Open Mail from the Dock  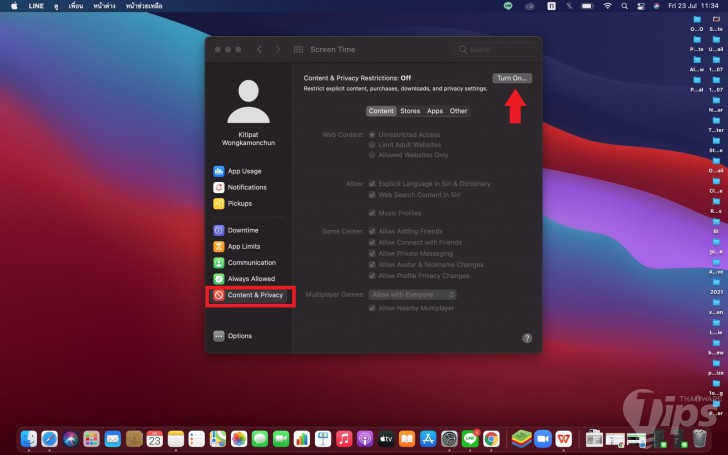pos(112,438)
